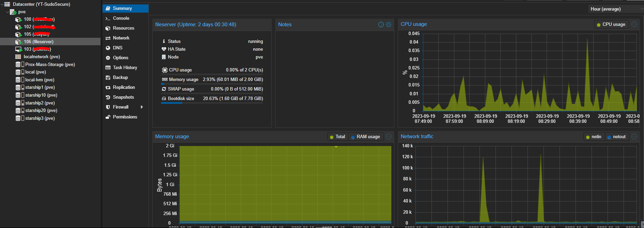Select the 106 fileserver container icon
Image resolution: width=644 pixels, height=228 pixels.
18,42
